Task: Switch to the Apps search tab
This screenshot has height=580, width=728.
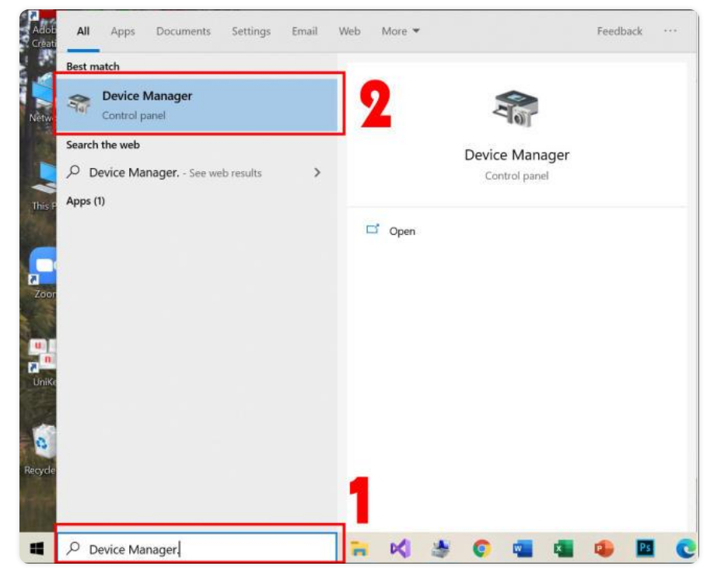Action: (x=123, y=32)
